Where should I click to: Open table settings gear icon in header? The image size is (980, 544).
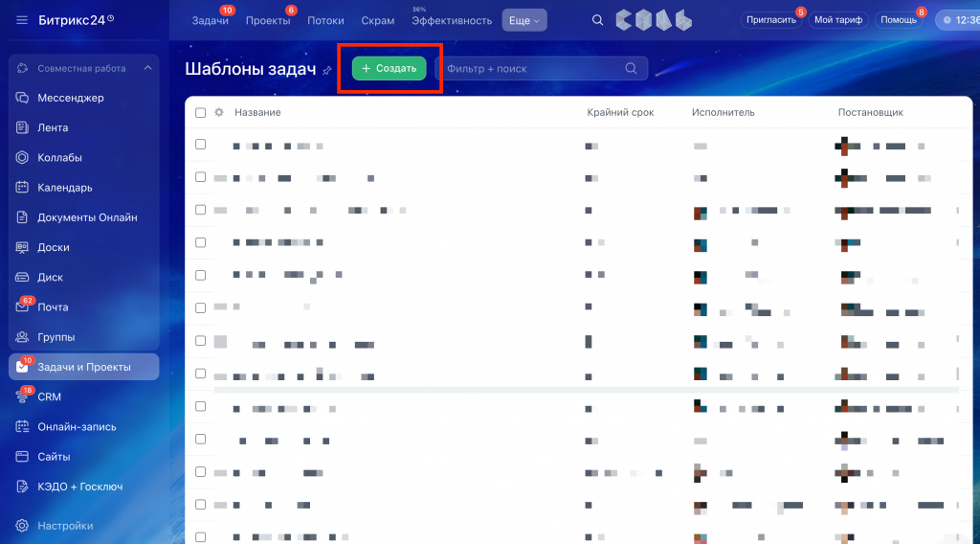click(x=219, y=113)
